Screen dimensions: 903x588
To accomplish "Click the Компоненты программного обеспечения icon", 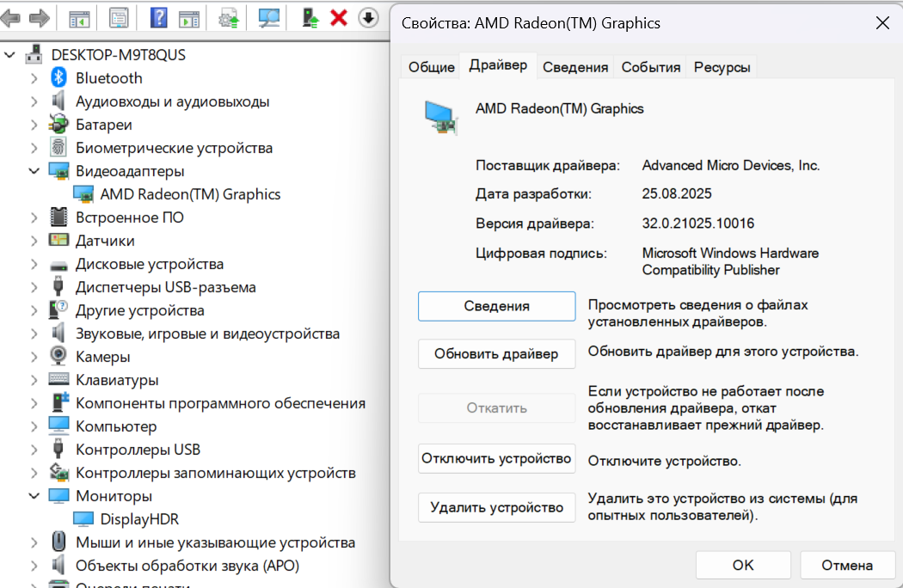I will (x=59, y=402).
